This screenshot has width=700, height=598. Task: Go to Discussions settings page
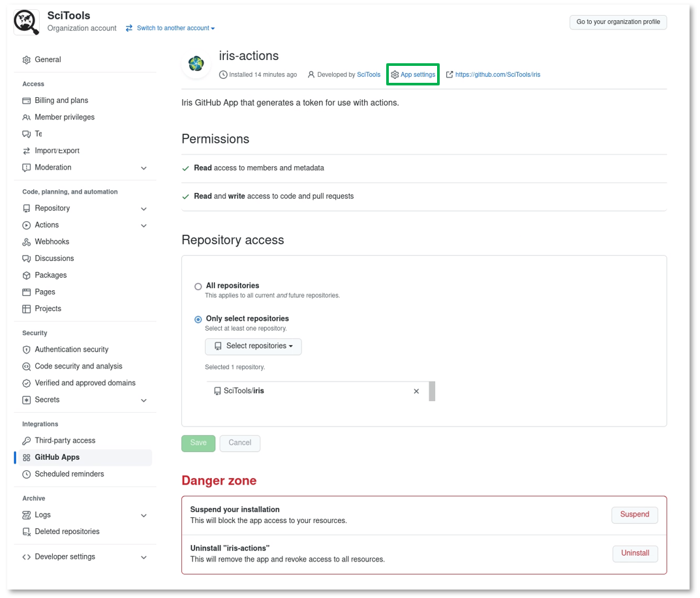(x=54, y=259)
